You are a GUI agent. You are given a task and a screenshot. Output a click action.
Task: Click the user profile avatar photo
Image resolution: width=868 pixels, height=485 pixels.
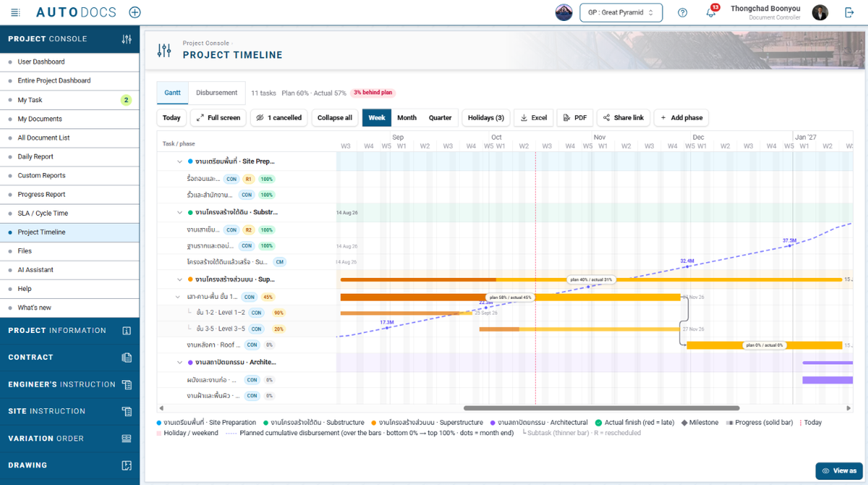coord(820,12)
